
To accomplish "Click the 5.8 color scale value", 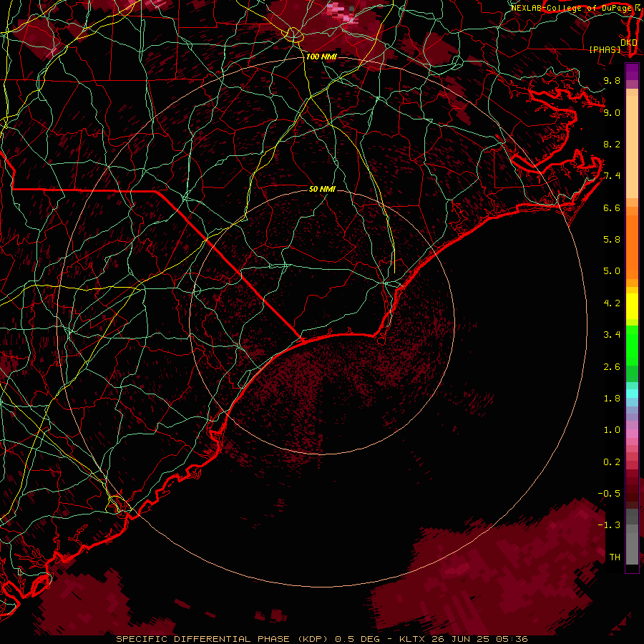I will coord(612,240).
